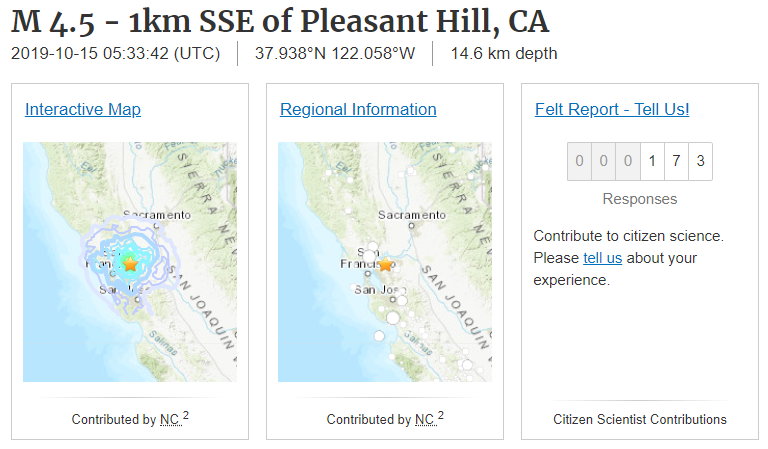
Task: Click the responses counter digit 1
Action: 652,161
